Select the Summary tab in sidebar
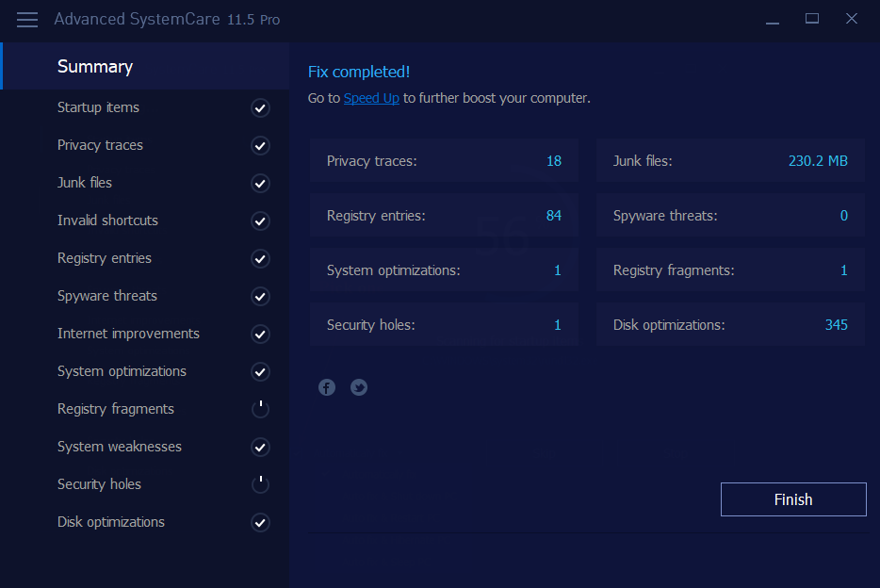The height and width of the screenshot is (588, 880). coord(145,66)
